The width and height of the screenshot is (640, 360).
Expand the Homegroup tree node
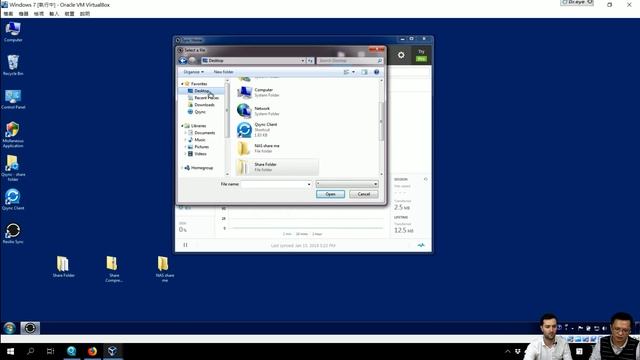pos(182,168)
